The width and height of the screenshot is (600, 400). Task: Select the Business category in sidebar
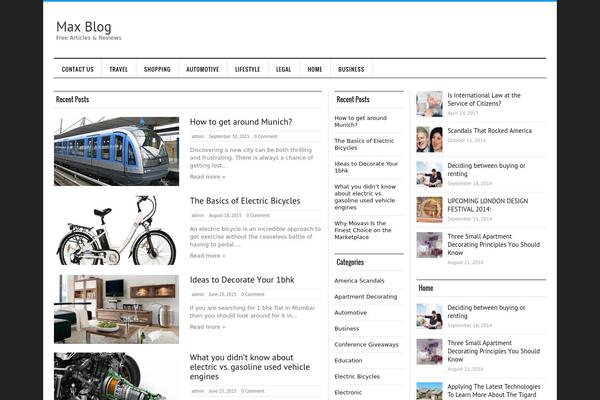pyautogui.click(x=347, y=329)
